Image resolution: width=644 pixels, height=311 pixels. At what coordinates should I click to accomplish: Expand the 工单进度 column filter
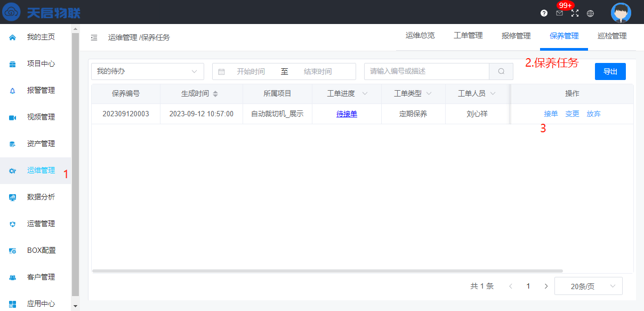[365, 94]
